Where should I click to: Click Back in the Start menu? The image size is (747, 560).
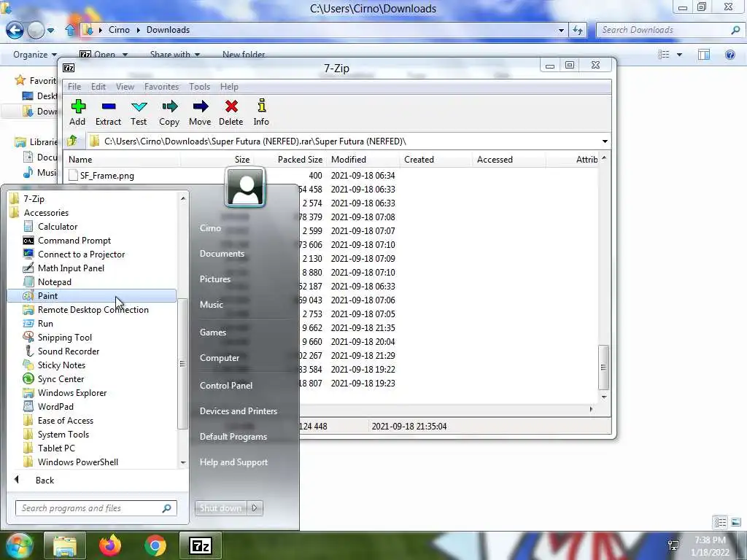pyautogui.click(x=44, y=480)
